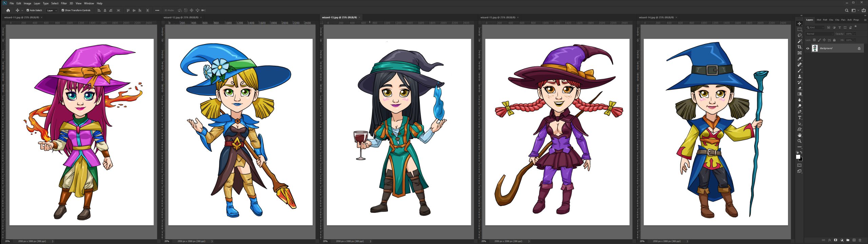The width and height of the screenshot is (868, 244).
Task: Toggle adjustment layer filter icon
Action: (834, 27)
